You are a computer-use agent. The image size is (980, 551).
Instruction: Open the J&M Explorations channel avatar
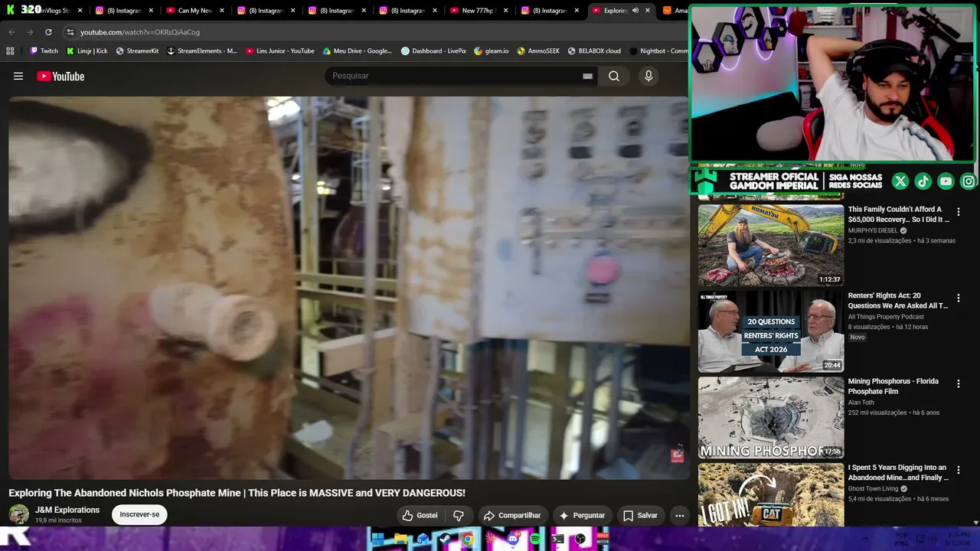(18, 514)
